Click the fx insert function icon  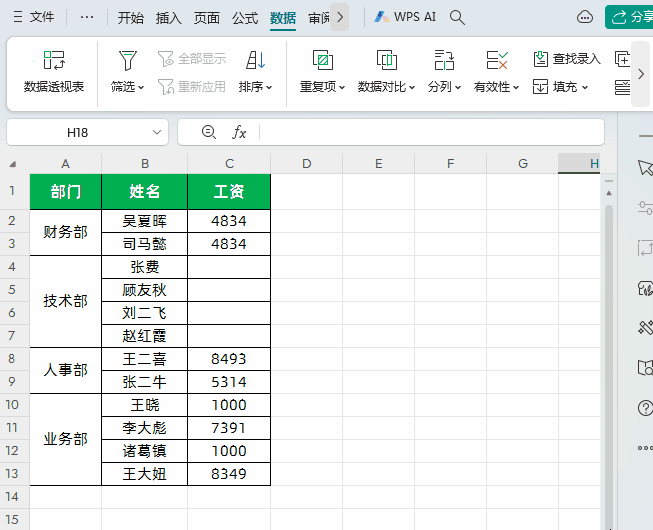tap(239, 132)
